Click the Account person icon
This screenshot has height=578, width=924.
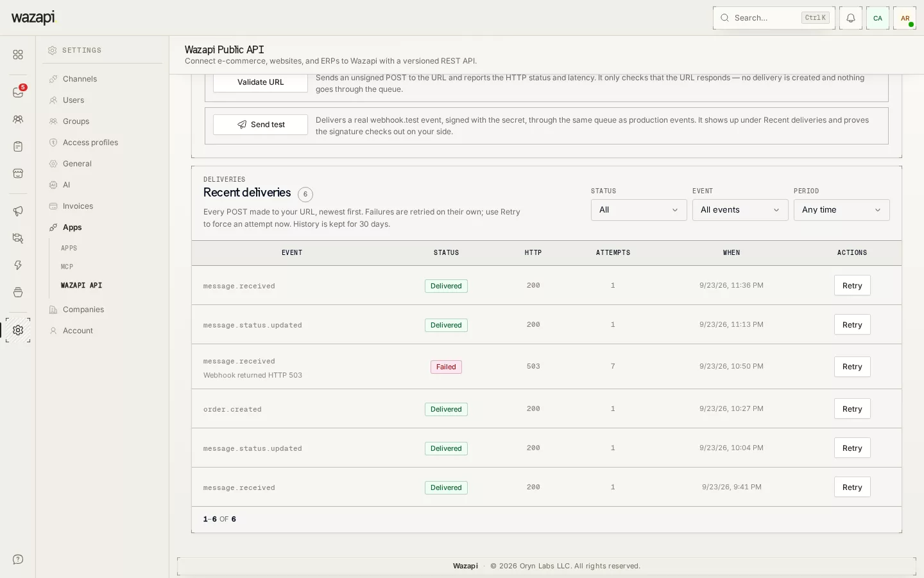pos(53,331)
